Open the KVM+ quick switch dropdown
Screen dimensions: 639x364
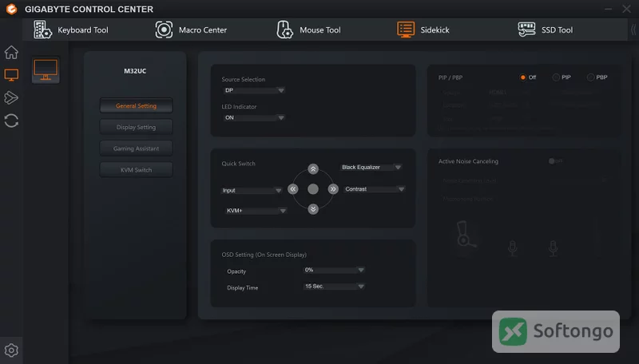(x=256, y=211)
